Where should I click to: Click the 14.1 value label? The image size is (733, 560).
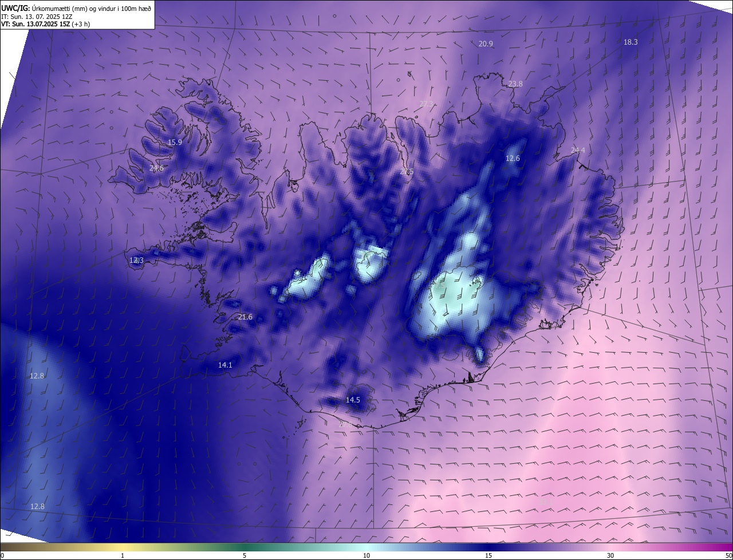[x=225, y=365]
